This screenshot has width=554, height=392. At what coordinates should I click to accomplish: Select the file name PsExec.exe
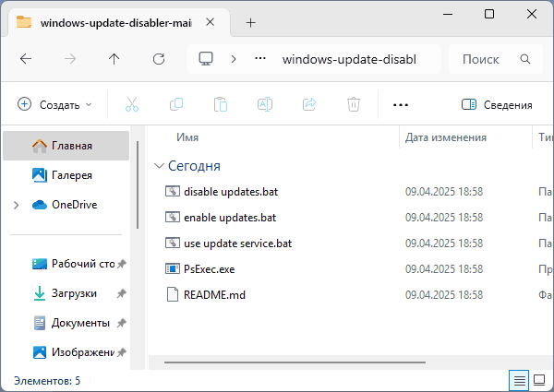coord(210,269)
